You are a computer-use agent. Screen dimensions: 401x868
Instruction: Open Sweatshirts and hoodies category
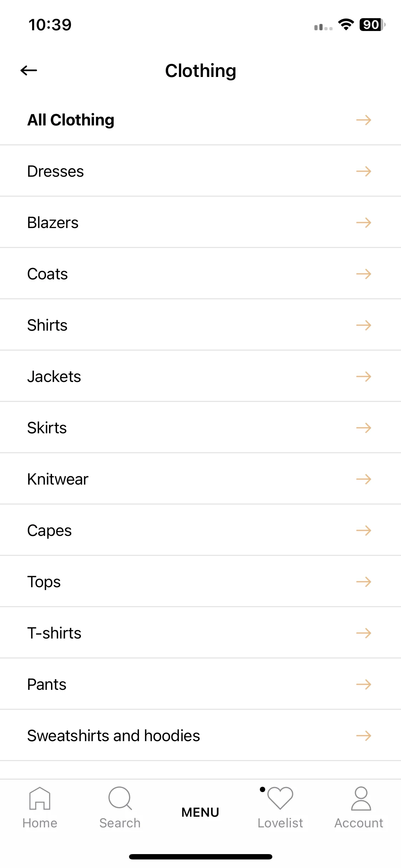[x=200, y=735]
